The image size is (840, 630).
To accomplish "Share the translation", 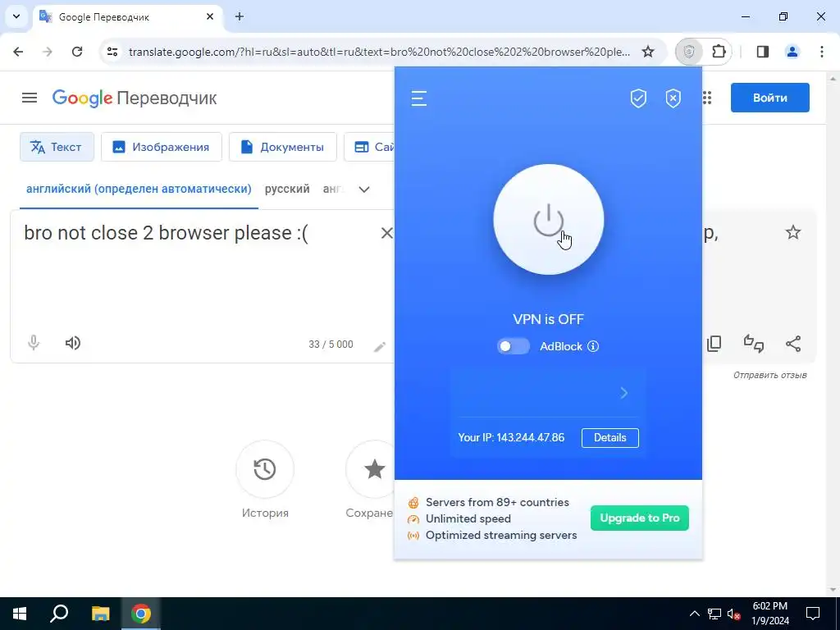I will coord(793,344).
